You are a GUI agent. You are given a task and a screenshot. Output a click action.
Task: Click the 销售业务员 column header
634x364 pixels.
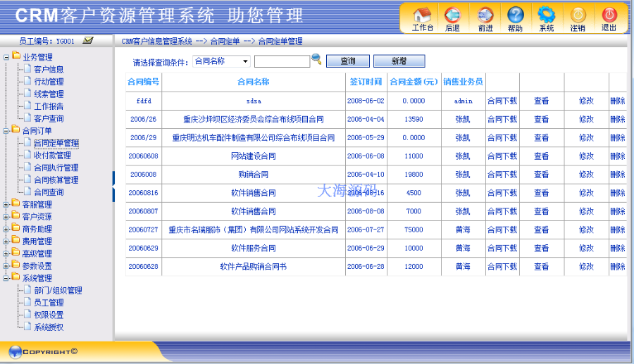coord(463,82)
